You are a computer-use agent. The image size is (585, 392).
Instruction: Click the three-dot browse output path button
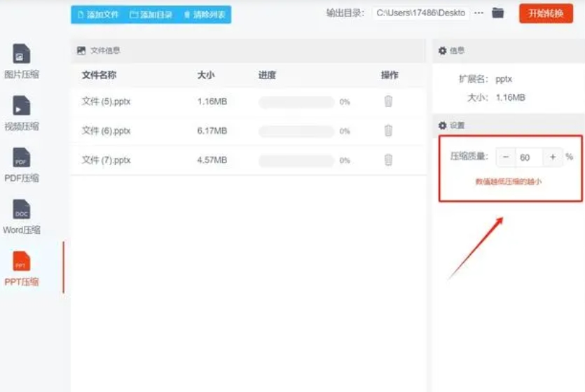click(479, 13)
